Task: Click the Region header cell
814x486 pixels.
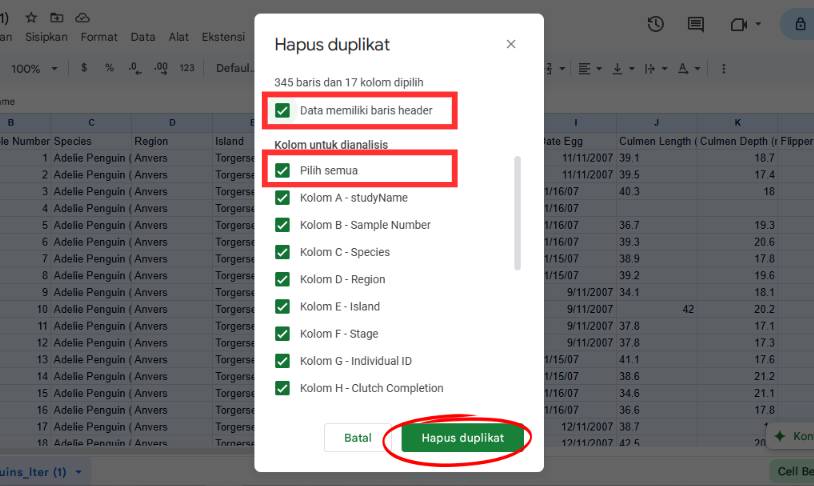Action: 172,141
